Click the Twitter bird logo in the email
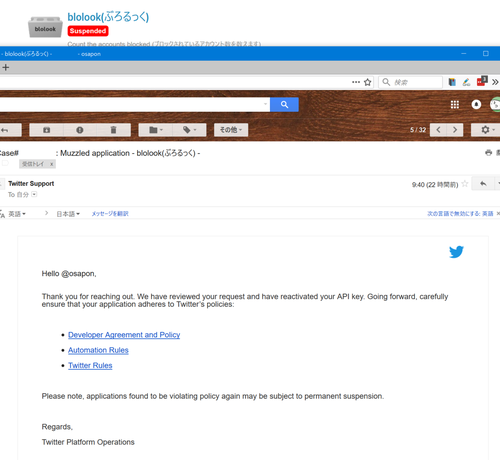 pos(456,252)
